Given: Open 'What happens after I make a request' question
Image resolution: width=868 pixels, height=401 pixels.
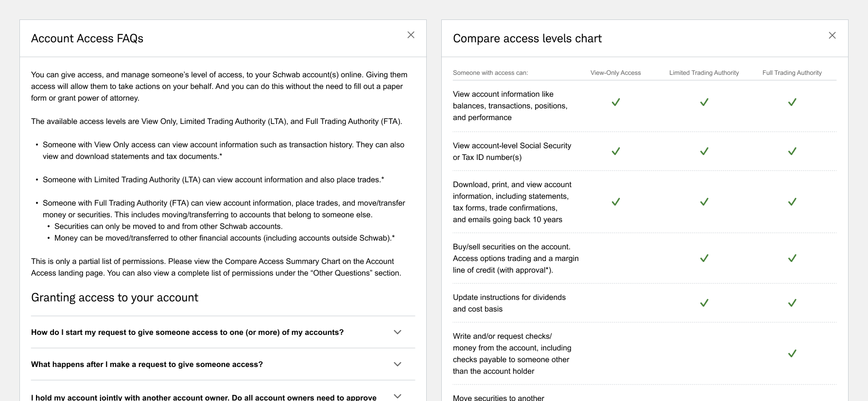Looking at the screenshot, I should [147, 365].
